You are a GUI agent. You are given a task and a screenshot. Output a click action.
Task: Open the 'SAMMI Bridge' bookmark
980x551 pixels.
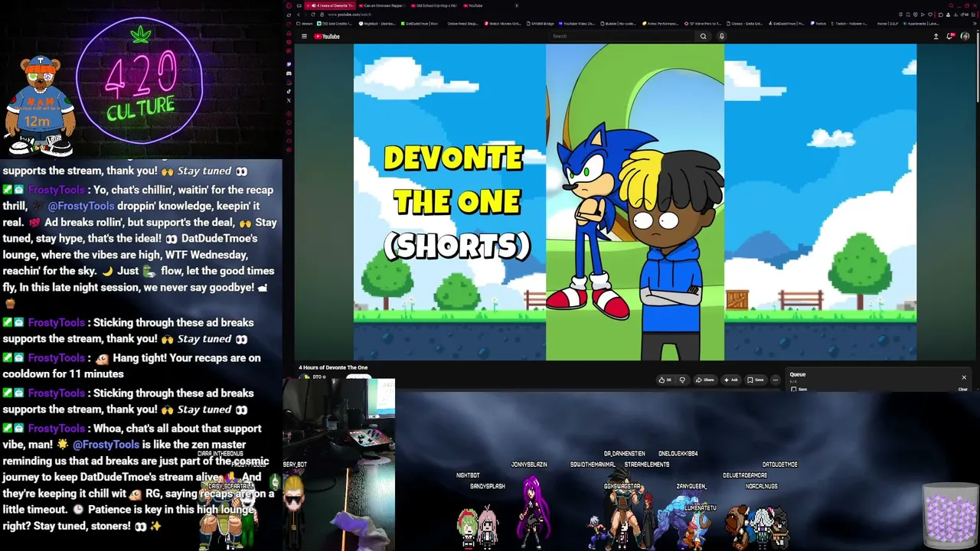[x=541, y=24]
